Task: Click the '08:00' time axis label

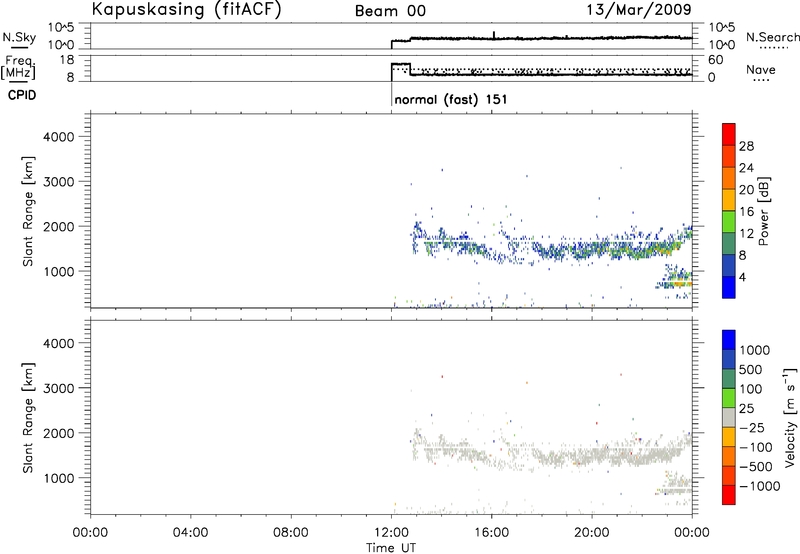Action: tap(291, 533)
